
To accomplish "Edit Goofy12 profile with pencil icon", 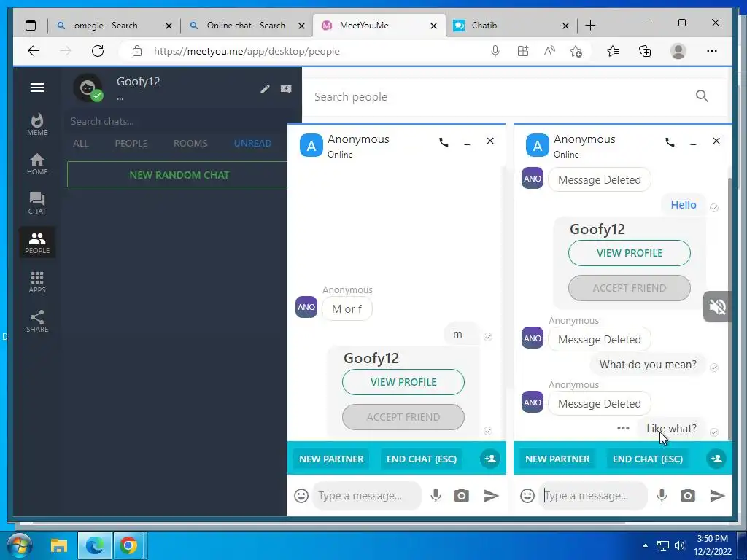I will (265, 88).
